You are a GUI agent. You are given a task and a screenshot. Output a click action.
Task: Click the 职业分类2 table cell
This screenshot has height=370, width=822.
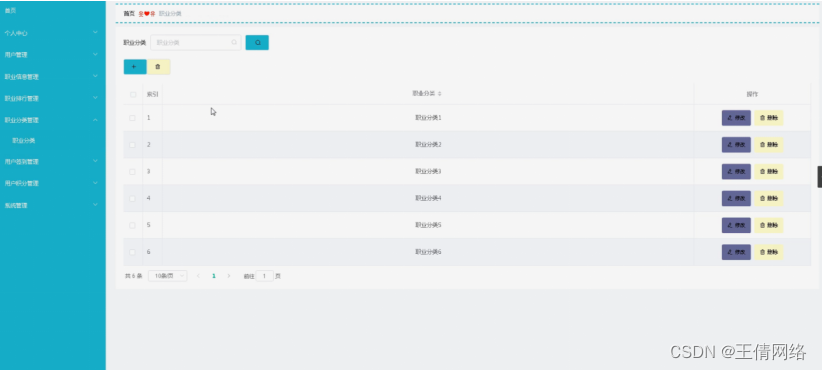click(428, 145)
